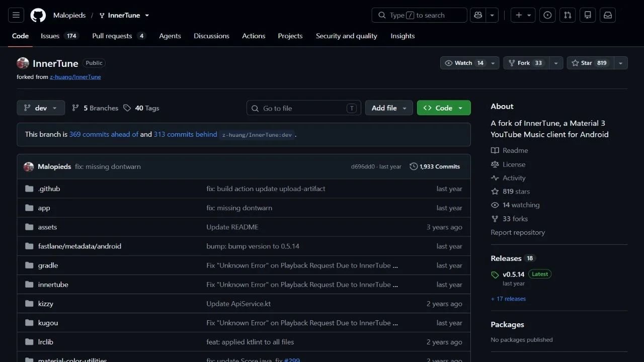Click the InnerTune repository avatar

click(x=23, y=63)
